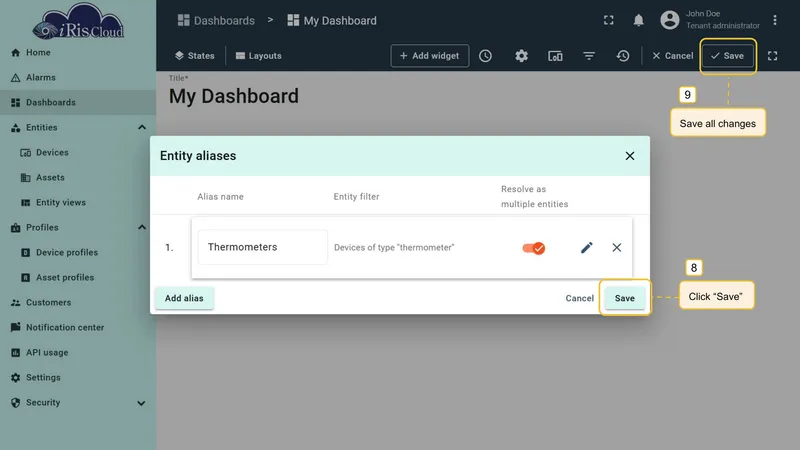
Task: Collapse the Entities sidebar section
Action: pyautogui.click(x=141, y=128)
